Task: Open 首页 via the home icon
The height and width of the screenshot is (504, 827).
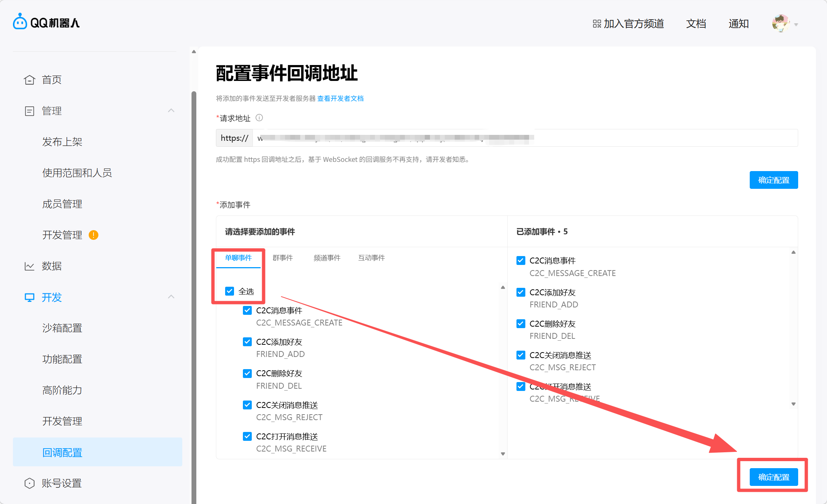Action: pyautogui.click(x=30, y=80)
